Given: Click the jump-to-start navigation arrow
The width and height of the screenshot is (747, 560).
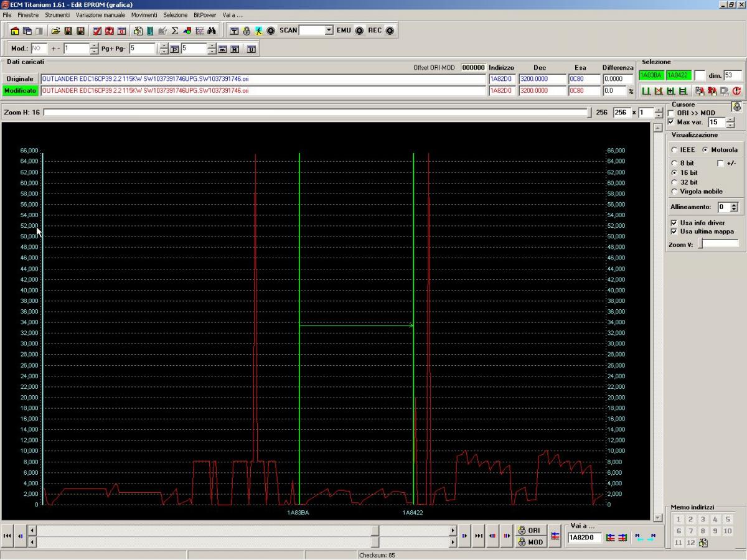Looking at the screenshot, I should click(7, 536).
